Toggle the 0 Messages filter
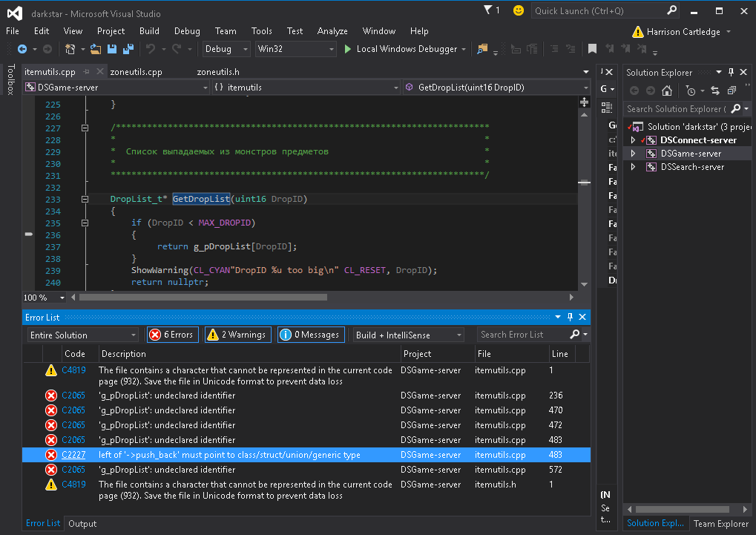Viewport: 756px width, 535px height. 311,335
